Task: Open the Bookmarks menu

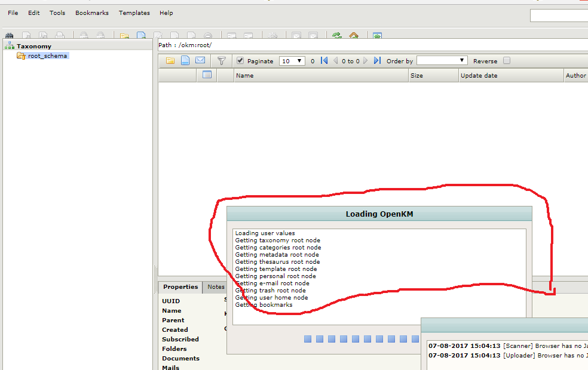Action: [x=91, y=13]
